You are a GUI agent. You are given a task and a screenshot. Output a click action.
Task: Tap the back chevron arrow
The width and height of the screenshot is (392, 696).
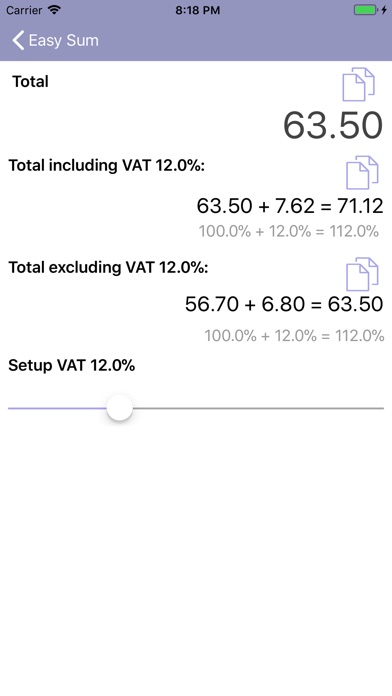(x=18, y=40)
